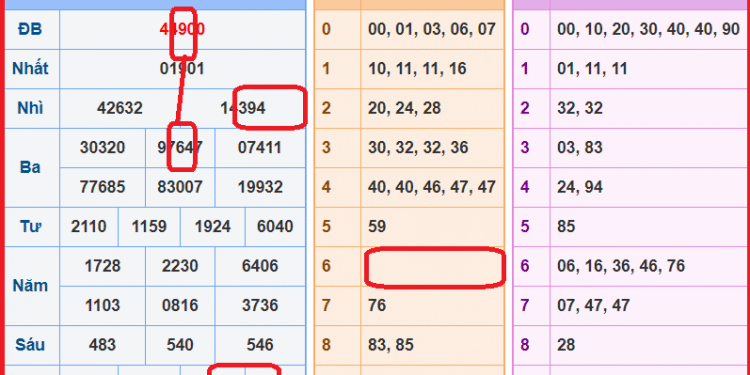Click the value 28 in purple table row 8

(x=566, y=345)
